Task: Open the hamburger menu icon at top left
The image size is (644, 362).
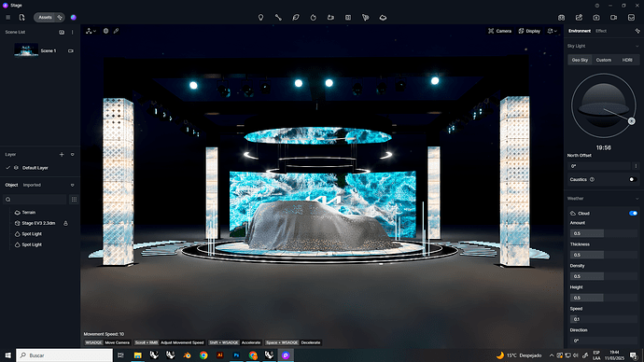Action: pos(7,17)
